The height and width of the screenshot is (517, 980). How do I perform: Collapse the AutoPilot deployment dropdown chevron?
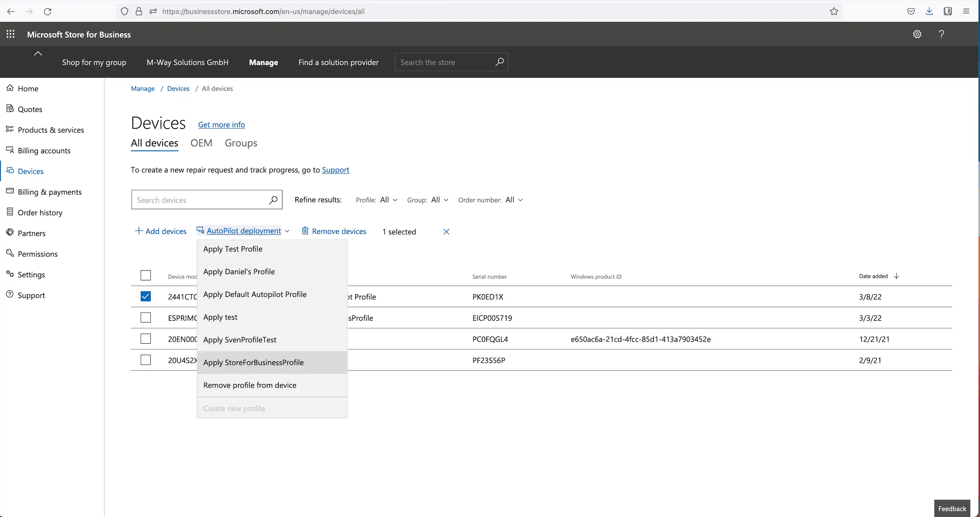[x=287, y=231]
